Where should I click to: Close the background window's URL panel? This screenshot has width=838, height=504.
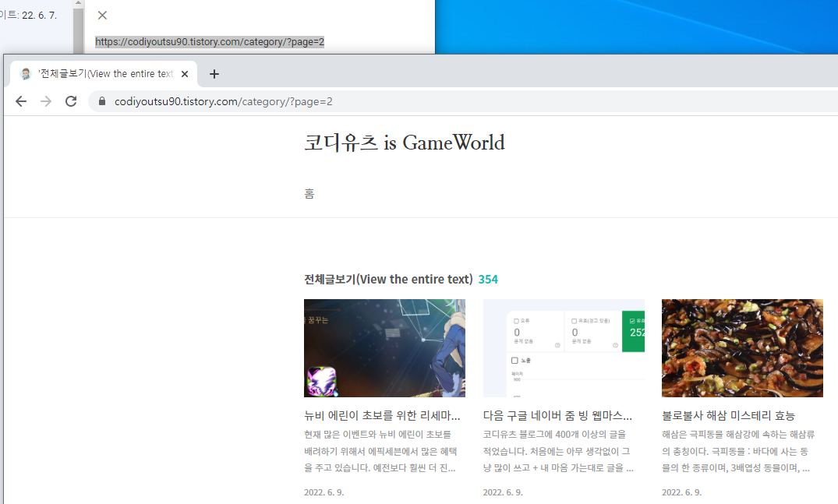click(x=103, y=16)
